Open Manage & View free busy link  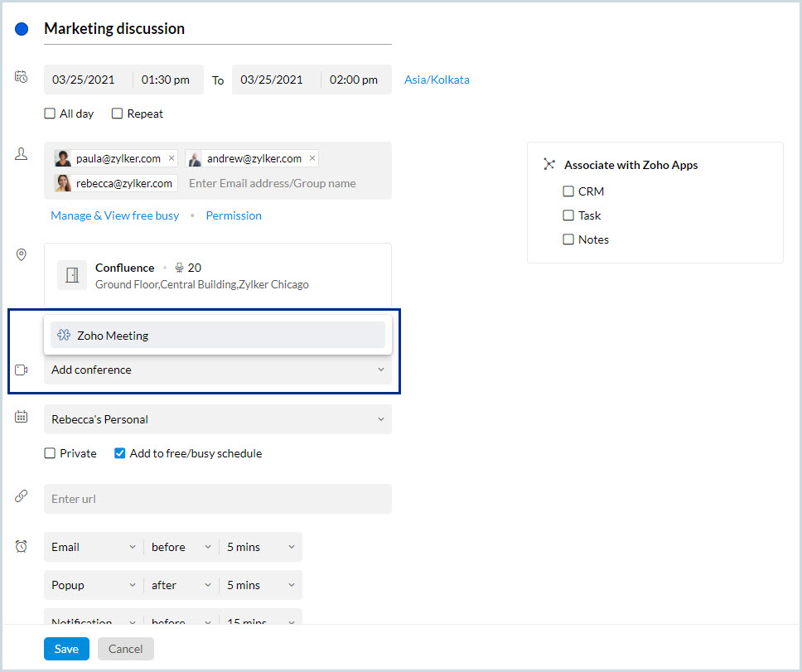click(x=115, y=215)
